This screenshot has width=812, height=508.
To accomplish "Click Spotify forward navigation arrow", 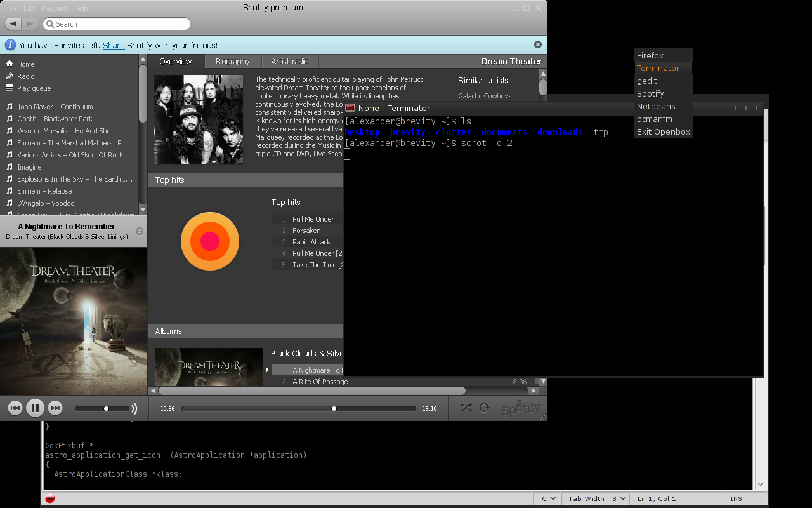I will click(30, 23).
